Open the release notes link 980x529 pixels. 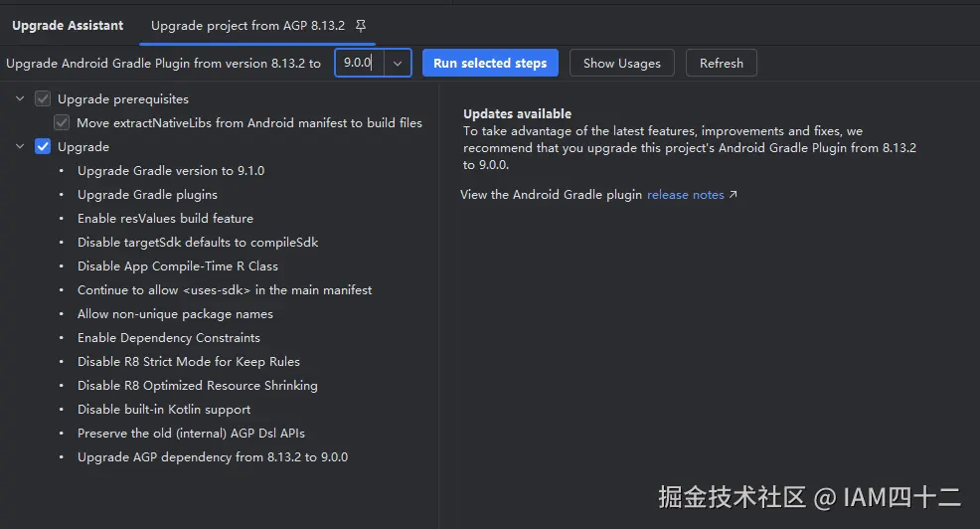[685, 195]
